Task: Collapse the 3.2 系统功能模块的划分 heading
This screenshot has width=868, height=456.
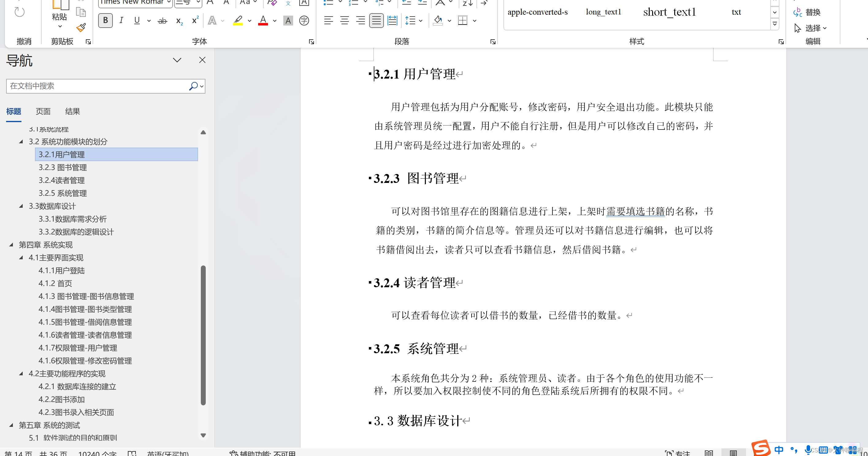Action: click(21, 142)
